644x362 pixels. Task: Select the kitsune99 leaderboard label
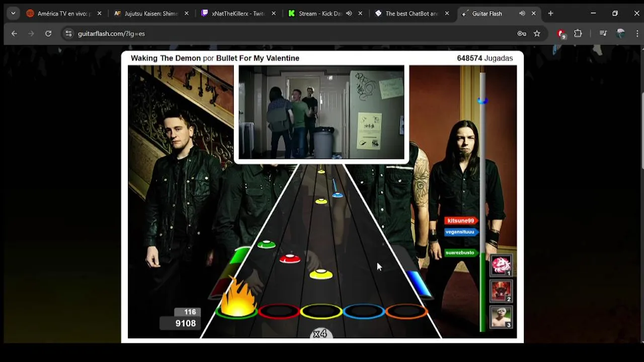click(x=461, y=221)
